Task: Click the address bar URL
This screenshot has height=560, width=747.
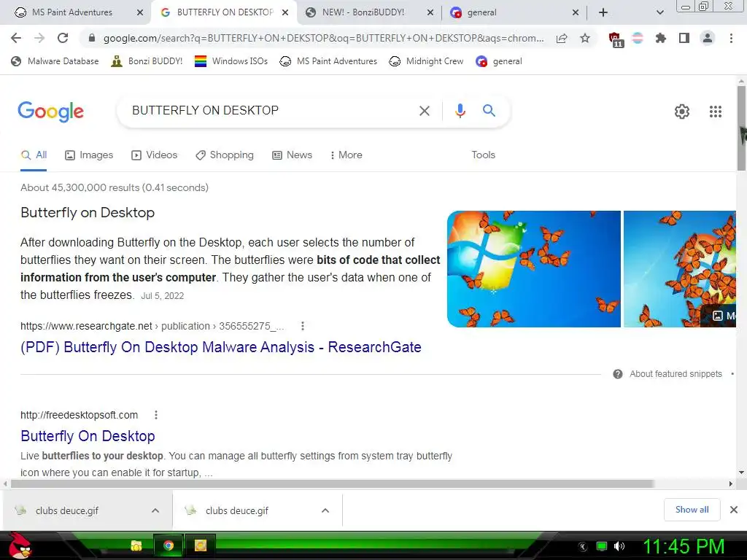Action: (323, 38)
